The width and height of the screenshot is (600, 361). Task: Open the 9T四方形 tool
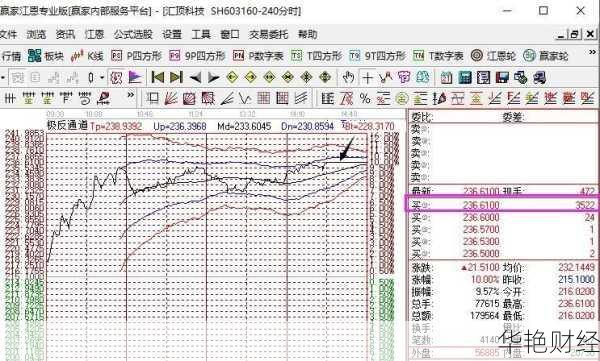tap(377, 56)
